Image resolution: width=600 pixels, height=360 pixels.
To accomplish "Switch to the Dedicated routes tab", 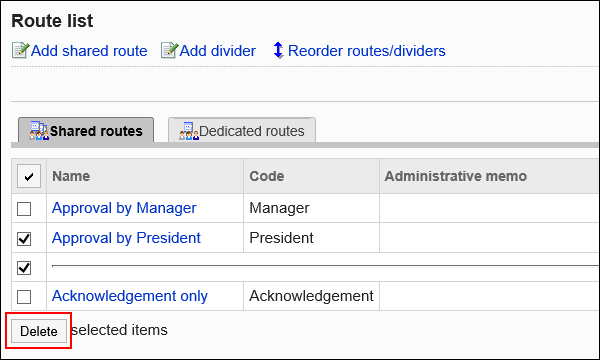I will pyautogui.click(x=242, y=130).
